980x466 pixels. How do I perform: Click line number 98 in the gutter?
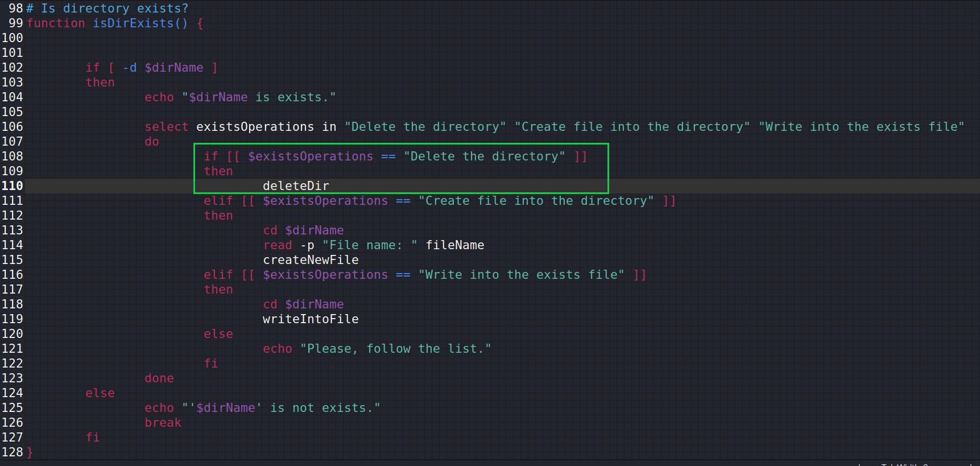click(16, 9)
